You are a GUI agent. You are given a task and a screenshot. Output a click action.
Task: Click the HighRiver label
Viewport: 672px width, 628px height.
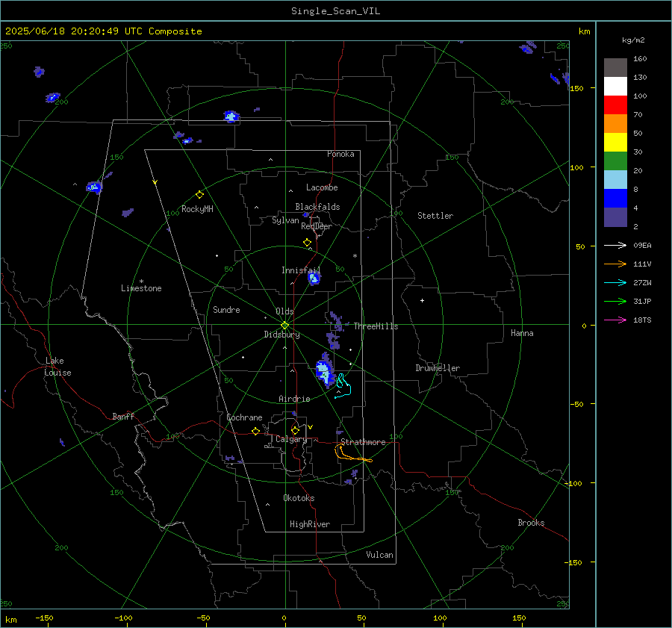point(310,524)
